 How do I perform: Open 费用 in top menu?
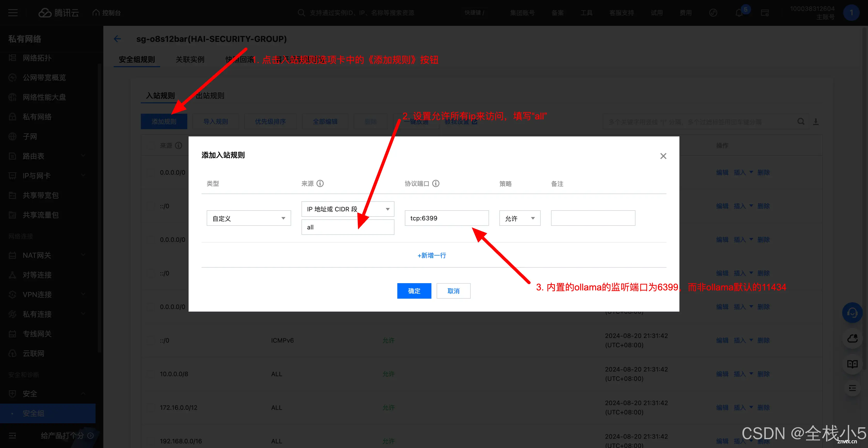click(685, 13)
